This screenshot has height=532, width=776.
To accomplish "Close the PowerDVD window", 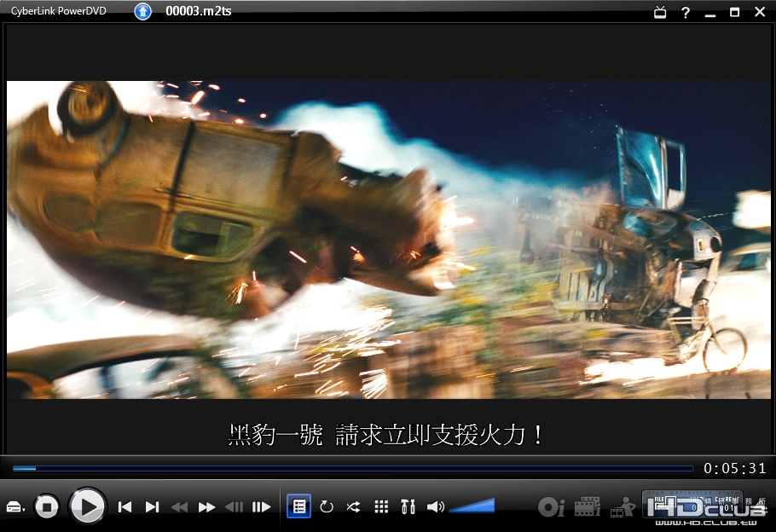I will pyautogui.click(x=760, y=12).
